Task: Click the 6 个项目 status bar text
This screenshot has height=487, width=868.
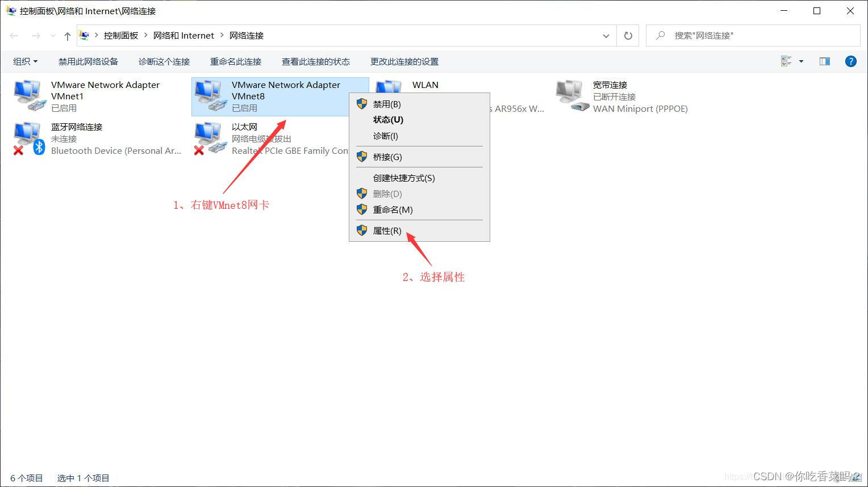Action: 27,478
